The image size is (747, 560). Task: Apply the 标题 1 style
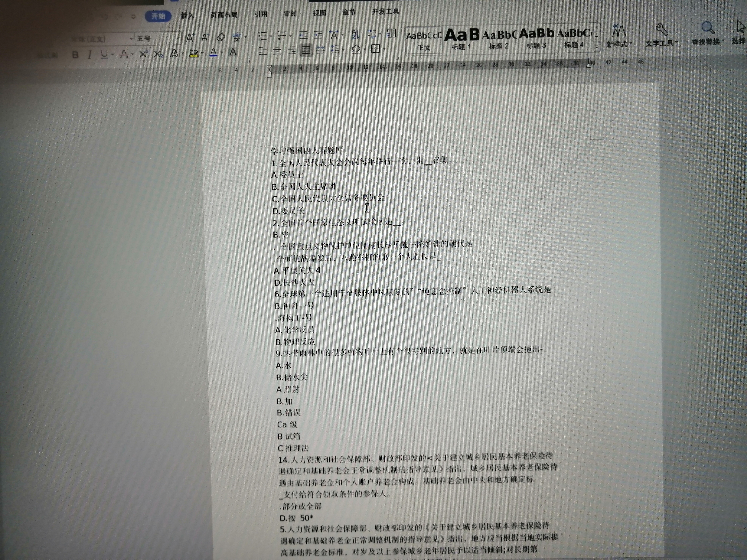tap(461, 40)
